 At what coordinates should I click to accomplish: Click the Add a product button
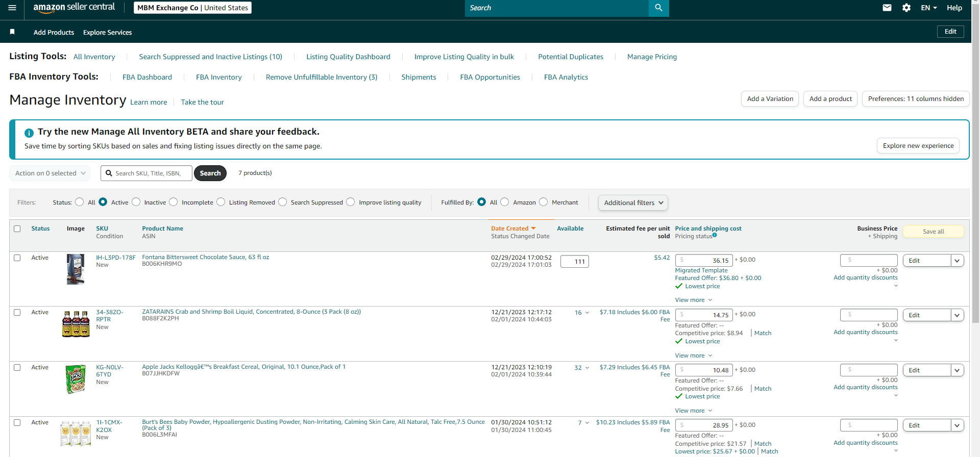click(x=830, y=99)
